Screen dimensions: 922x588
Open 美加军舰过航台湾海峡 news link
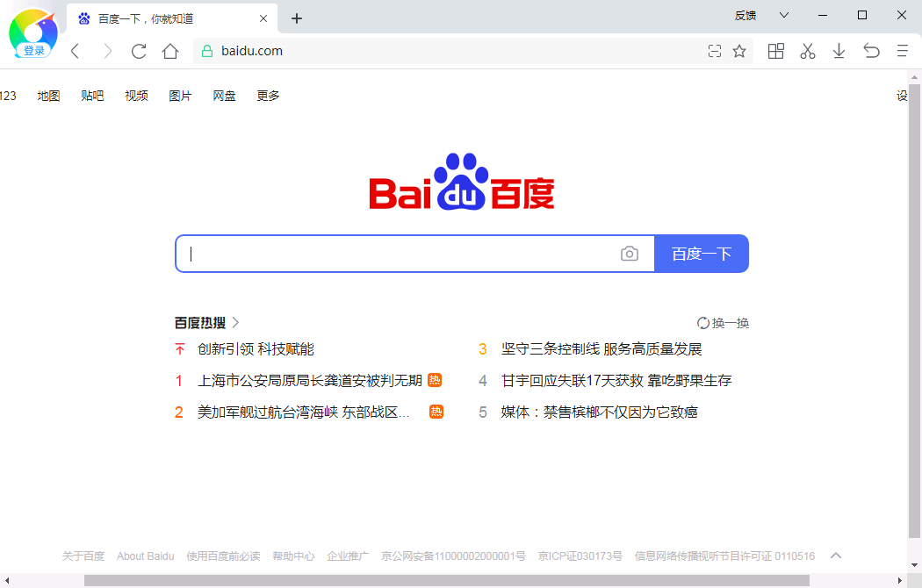(304, 412)
